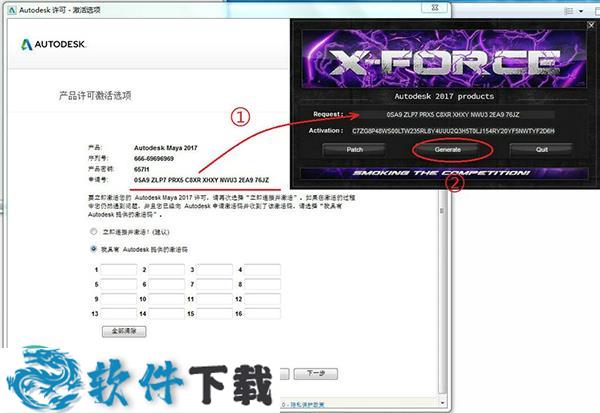
Task: Click the Request field in X-Force window
Action: (453, 114)
